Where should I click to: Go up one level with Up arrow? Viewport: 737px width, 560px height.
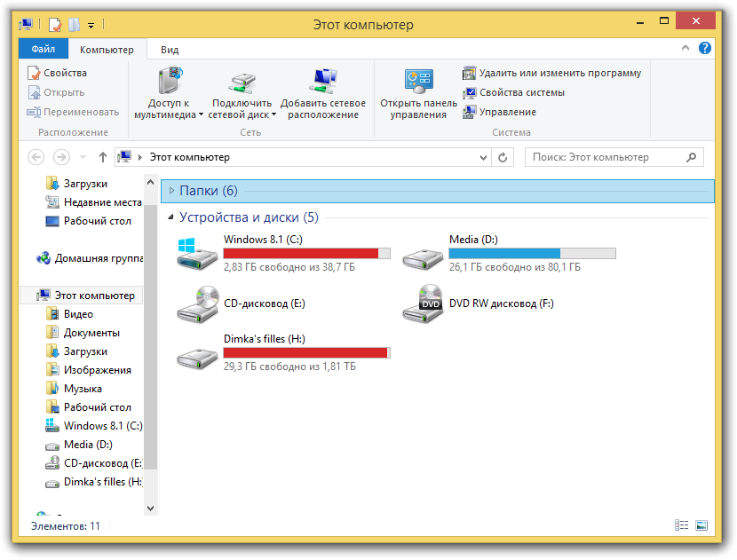(x=103, y=157)
